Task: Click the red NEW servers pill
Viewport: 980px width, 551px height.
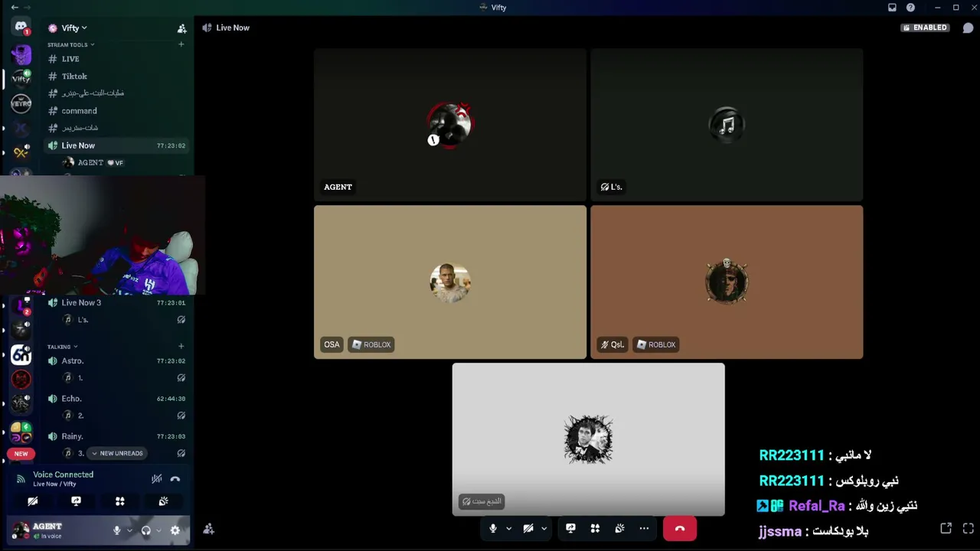Action: tap(21, 454)
